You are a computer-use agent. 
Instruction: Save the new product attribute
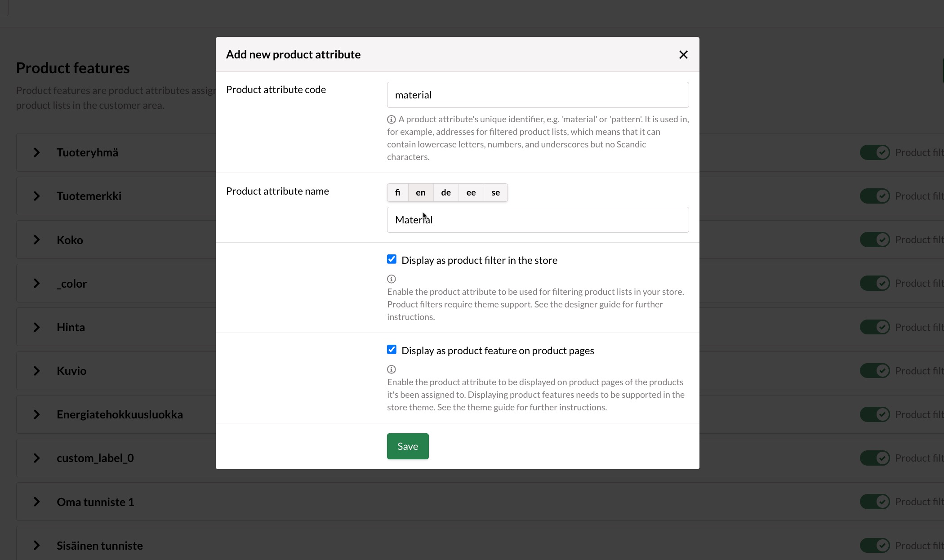click(407, 446)
